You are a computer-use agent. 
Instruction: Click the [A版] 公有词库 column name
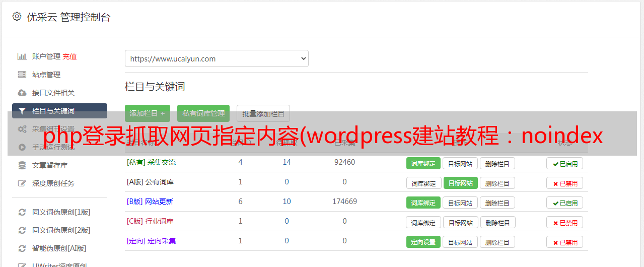click(x=150, y=182)
